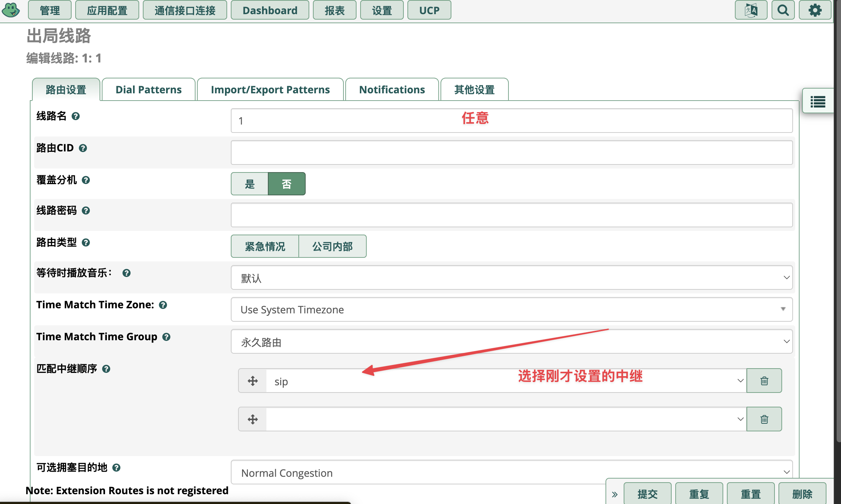Viewport: 841px width, 504px height.
Task: Open the Normal Congestion dropdown
Action: click(512, 472)
